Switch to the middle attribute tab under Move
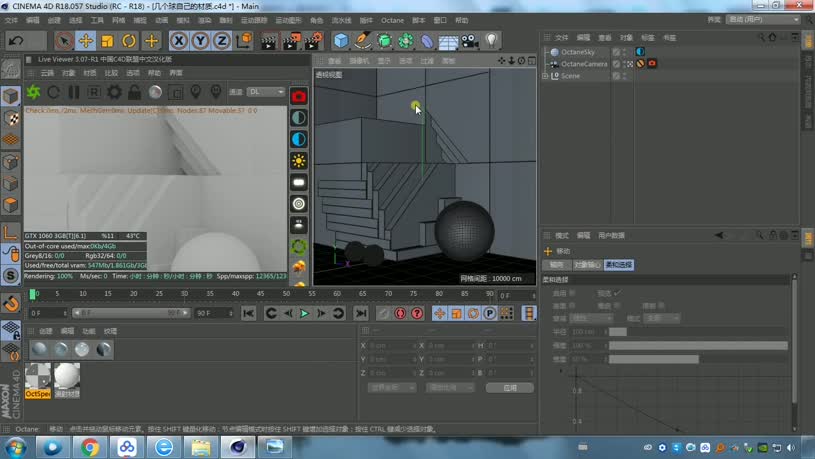This screenshot has height=459, width=815. (x=588, y=265)
